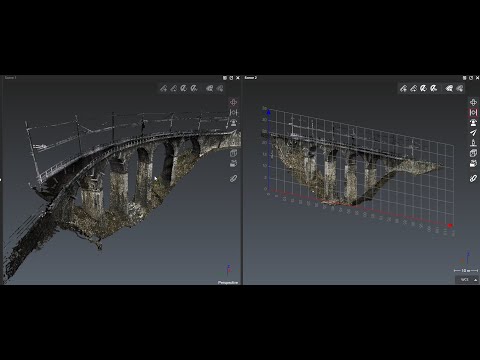Choose the turntable rotation icon in Scene 1
Image resolution: width=480 pixels, height=360 pixels.
tap(234, 123)
